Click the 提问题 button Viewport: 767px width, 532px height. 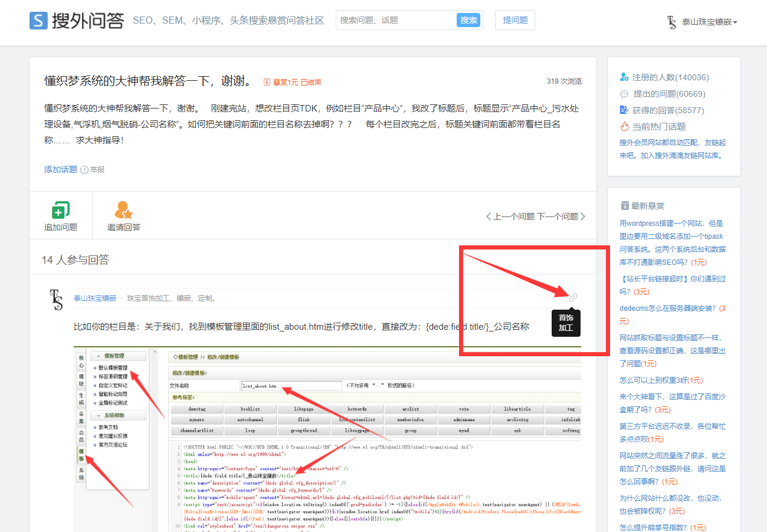coord(515,20)
